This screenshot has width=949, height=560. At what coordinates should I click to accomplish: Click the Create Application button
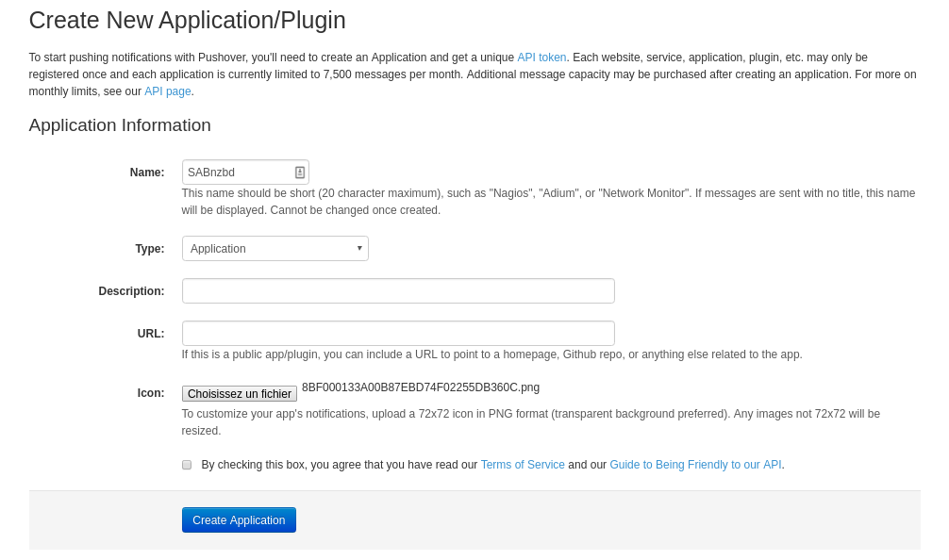tap(239, 520)
